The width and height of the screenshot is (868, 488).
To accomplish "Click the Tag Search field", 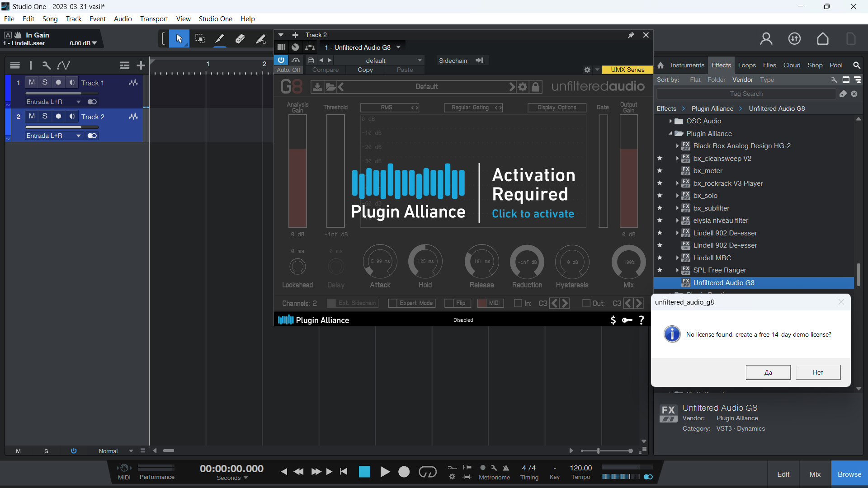I will pos(746,94).
